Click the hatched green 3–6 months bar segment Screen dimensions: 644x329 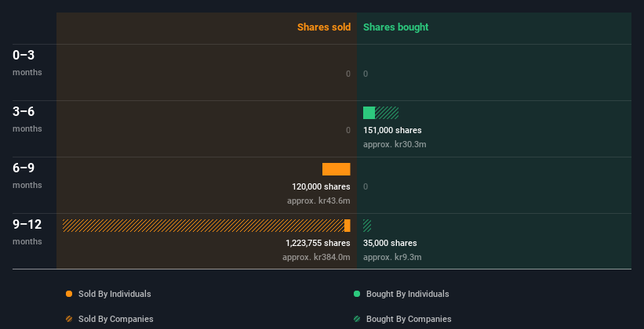click(387, 113)
